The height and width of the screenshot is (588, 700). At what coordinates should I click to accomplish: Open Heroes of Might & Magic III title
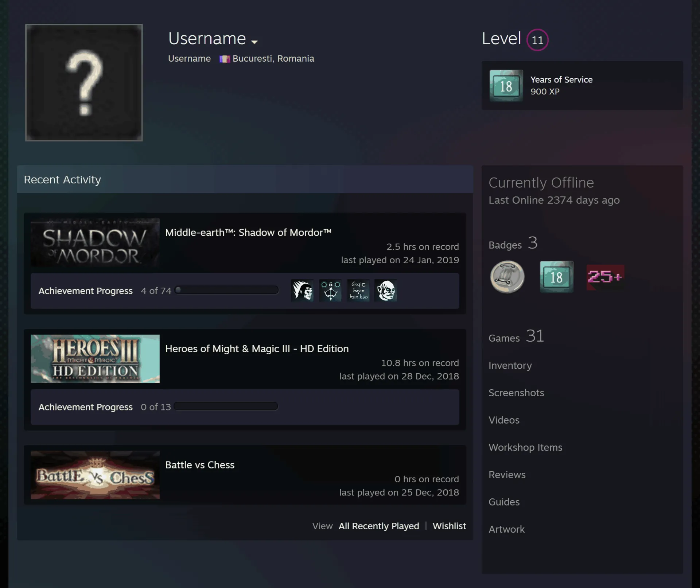[257, 349]
